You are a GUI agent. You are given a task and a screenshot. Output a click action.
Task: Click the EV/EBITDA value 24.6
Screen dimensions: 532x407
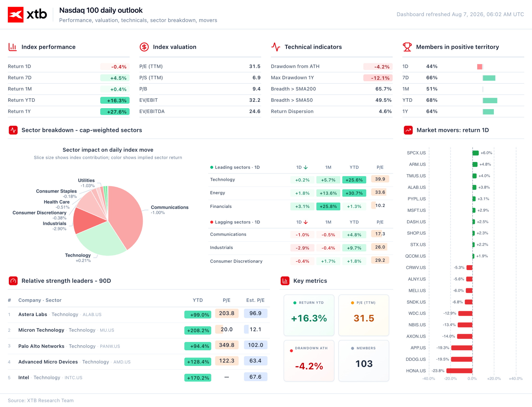[255, 111]
